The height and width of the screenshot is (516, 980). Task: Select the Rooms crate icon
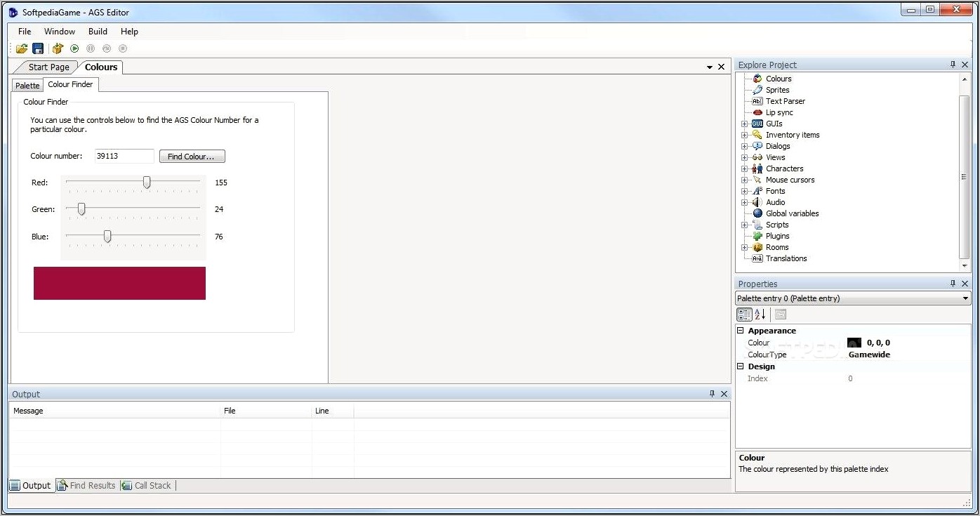point(757,247)
